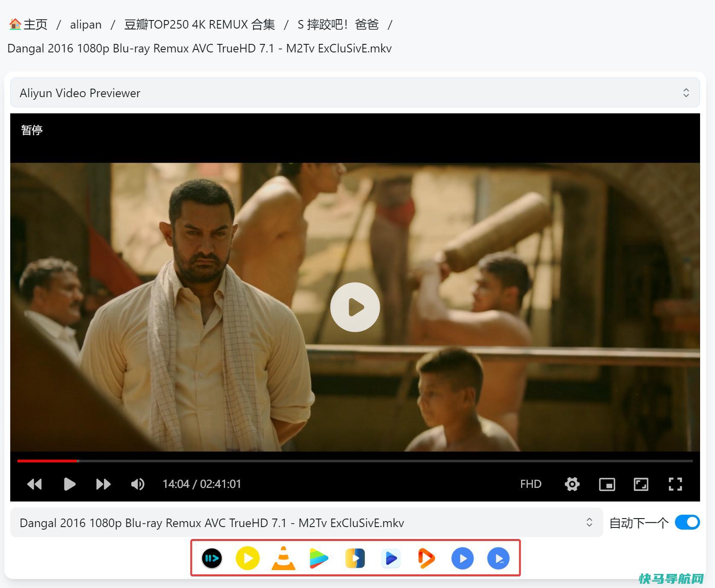Screen dimensions: 715x588
Task: Open with yellow-and-blue square player icon
Action: (x=355, y=558)
